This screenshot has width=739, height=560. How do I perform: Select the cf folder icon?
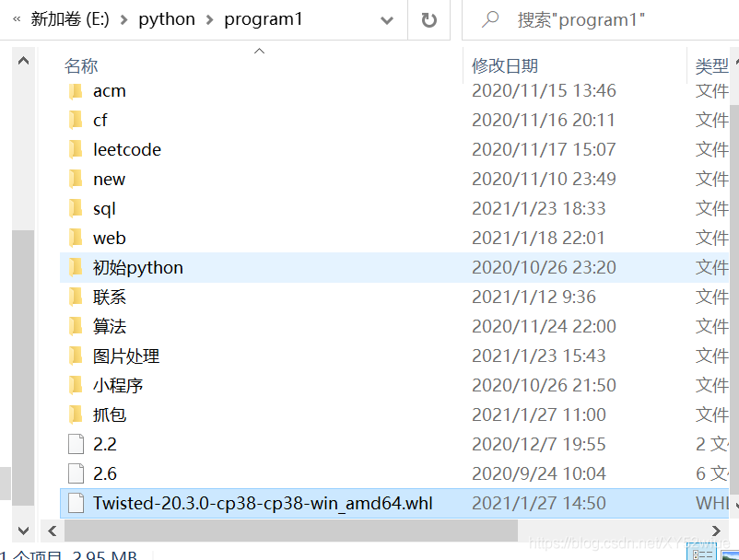tap(76, 120)
